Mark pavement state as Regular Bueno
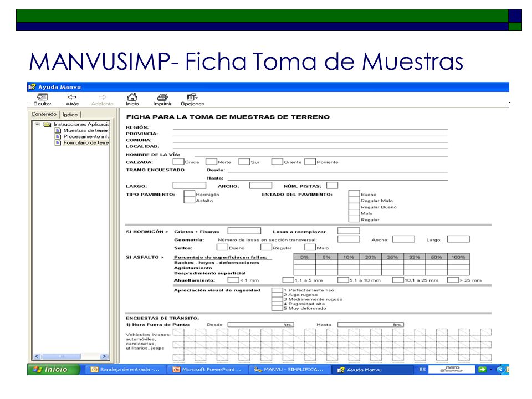Screen dimensions: 532x399 pos(354,207)
